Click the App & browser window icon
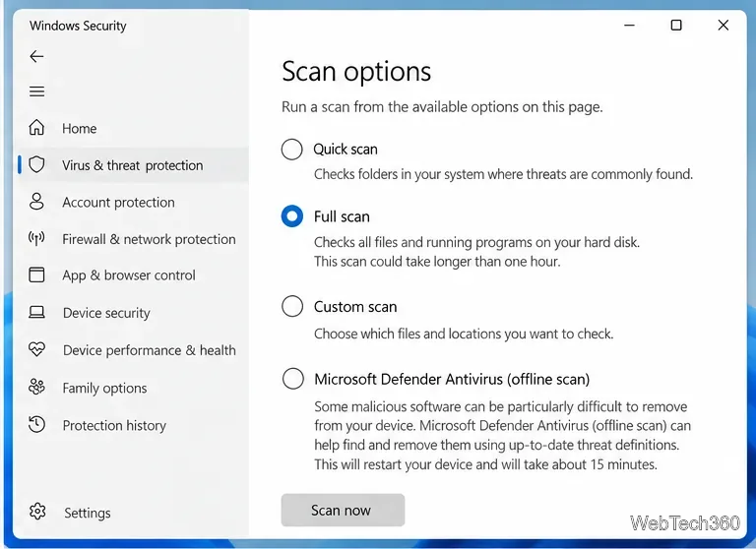This screenshot has height=549, width=756. (x=36, y=274)
